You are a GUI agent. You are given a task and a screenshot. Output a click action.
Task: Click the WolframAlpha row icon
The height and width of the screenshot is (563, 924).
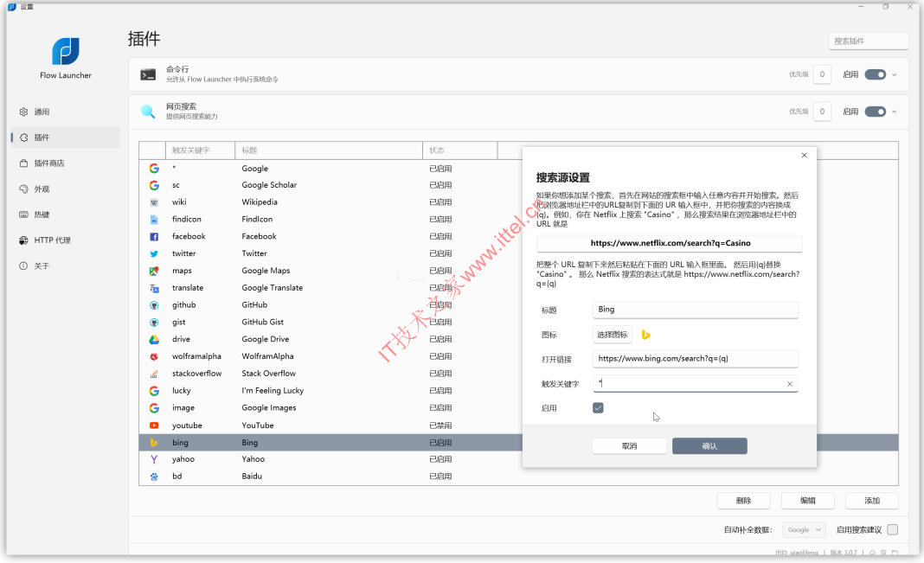coord(154,356)
